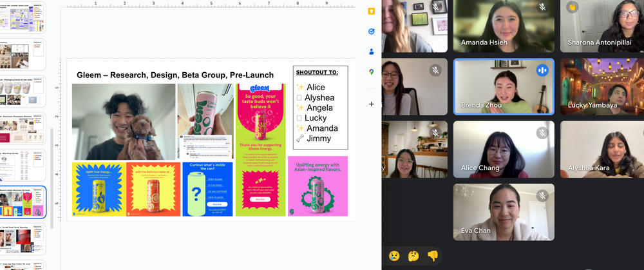Click 'Lucky' in the shoutout list
The height and width of the screenshot is (270, 644).
point(315,118)
